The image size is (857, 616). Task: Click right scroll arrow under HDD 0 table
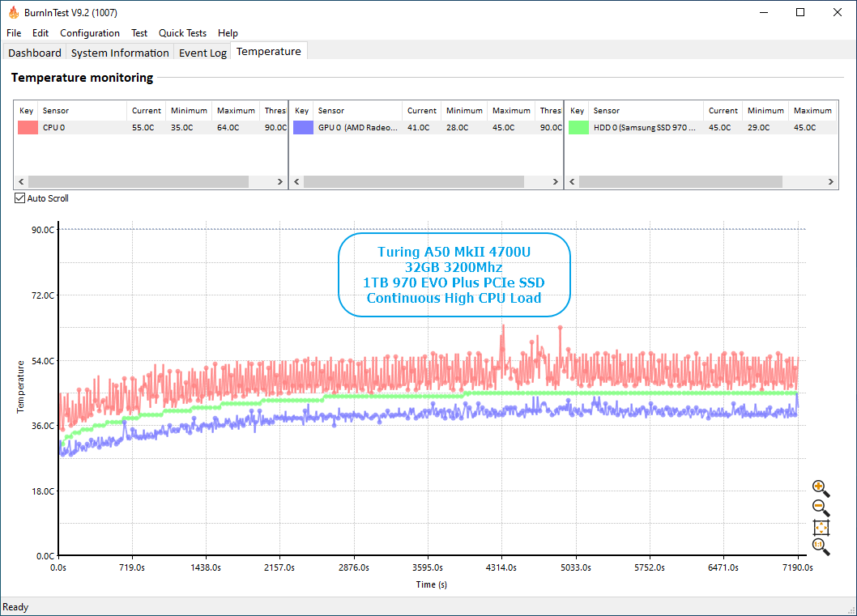point(831,181)
